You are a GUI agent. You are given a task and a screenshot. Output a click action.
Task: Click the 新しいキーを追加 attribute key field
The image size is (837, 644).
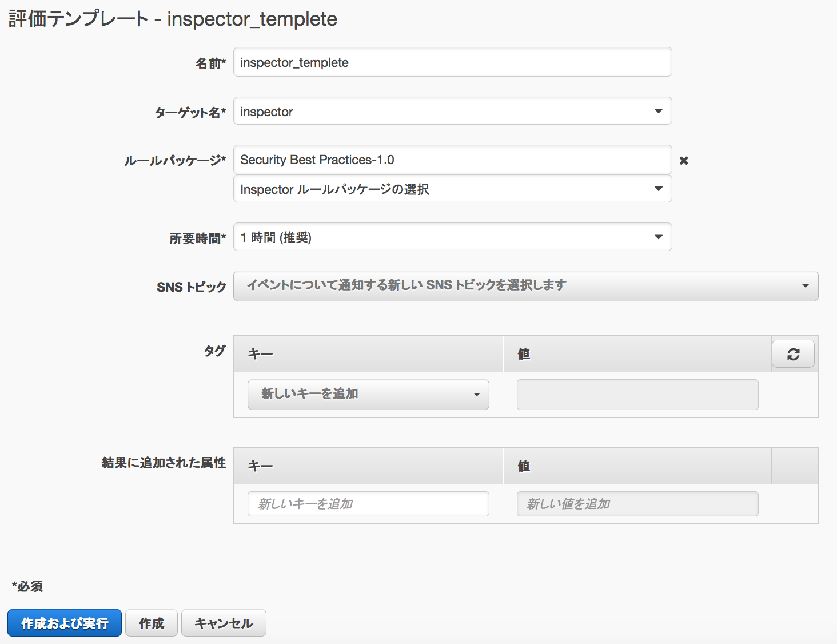368,504
